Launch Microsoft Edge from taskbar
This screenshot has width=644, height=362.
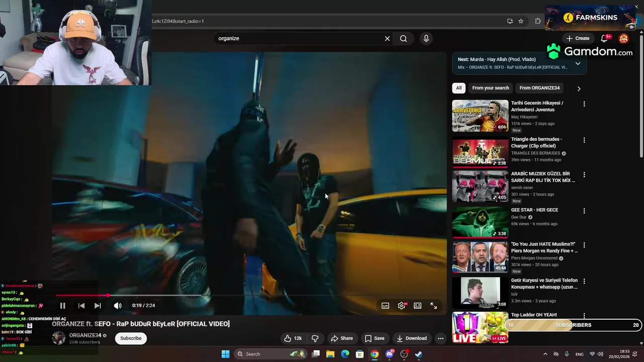pos(345,354)
